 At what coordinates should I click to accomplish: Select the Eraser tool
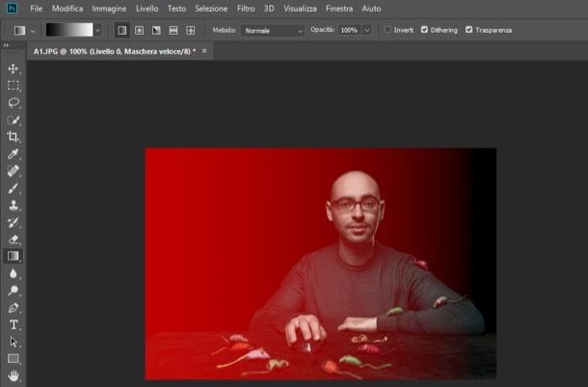pos(13,239)
